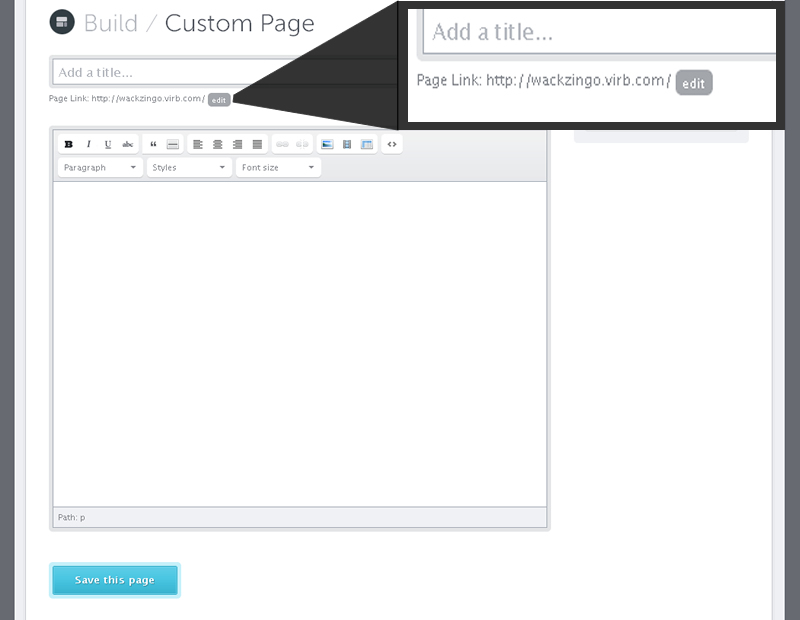The height and width of the screenshot is (620, 800).
Task: Align text right
Action: pyautogui.click(x=237, y=144)
